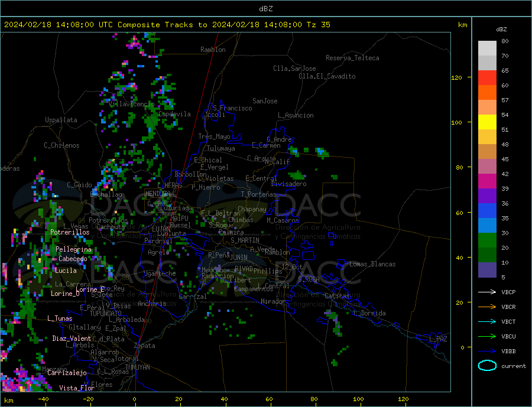Click the 'Zapata' map label

click(x=145, y=346)
